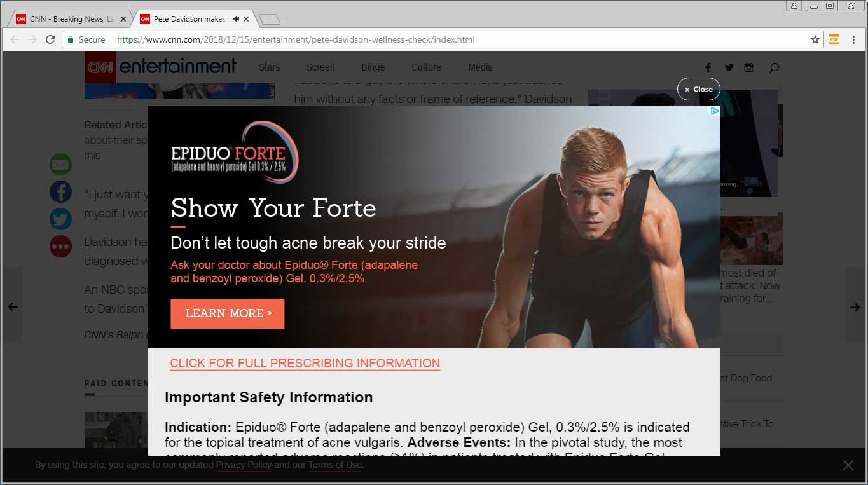
Task: Open the Chrome menu three dots
Action: click(x=853, y=39)
